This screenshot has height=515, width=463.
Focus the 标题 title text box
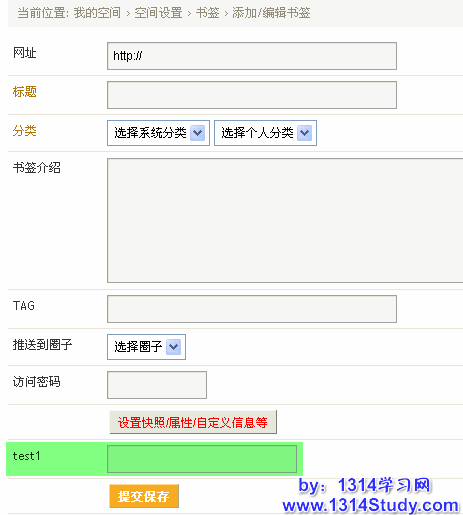[252, 95]
